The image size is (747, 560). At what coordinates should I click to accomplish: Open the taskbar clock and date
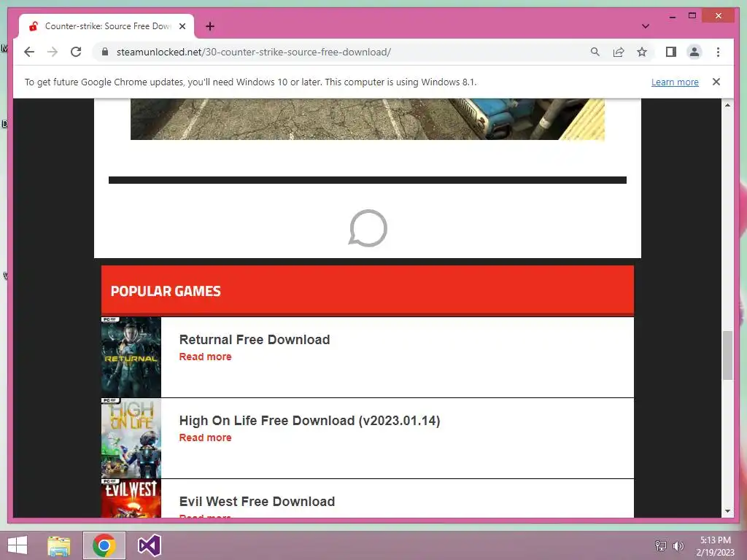715,546
